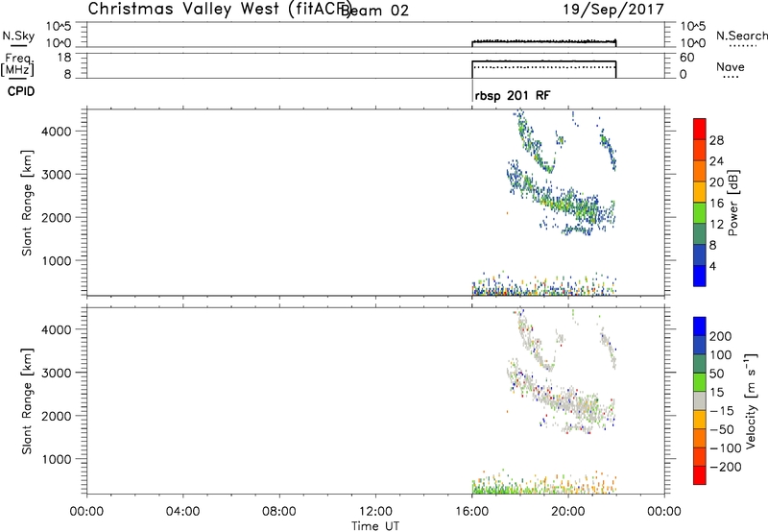Click the 'Velocity [m s-1]' axis title
The width and height of the screenshot is (768, 532).
click(751, 400)
